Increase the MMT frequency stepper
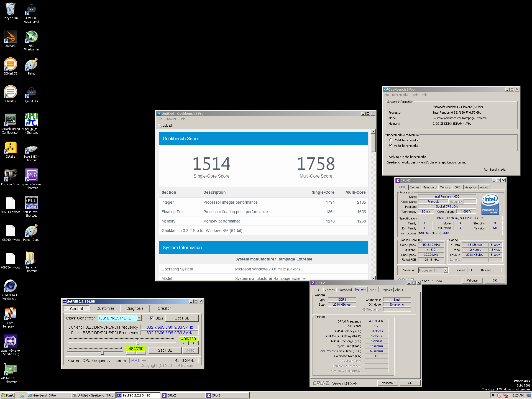 click(x=144, y=359)
